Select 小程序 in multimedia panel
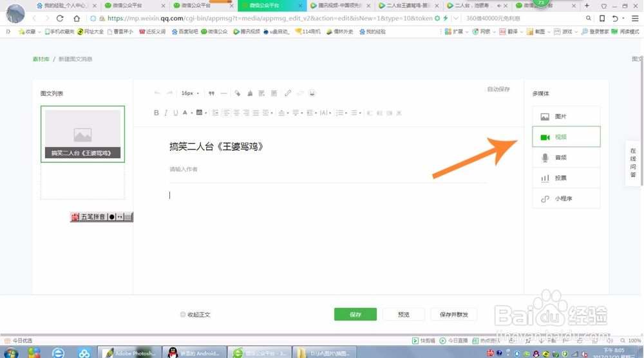 tap(566, 198)
